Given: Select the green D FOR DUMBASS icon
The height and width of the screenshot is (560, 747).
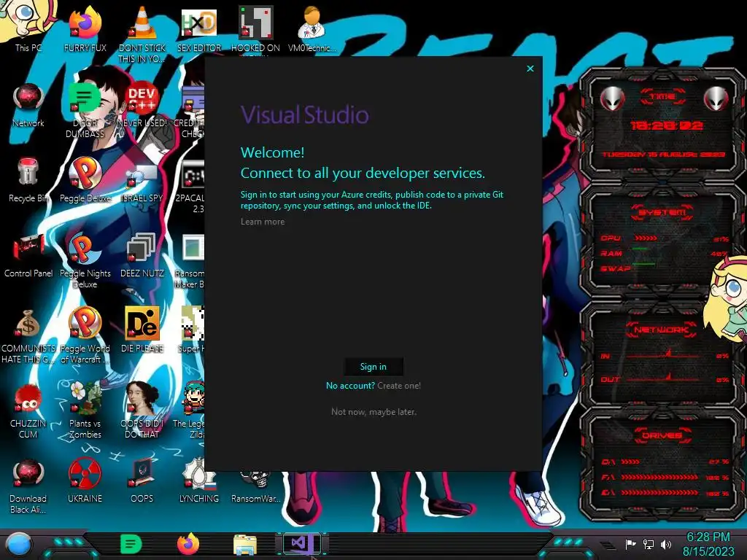Looking at the screenshot, I should point(85,109).
